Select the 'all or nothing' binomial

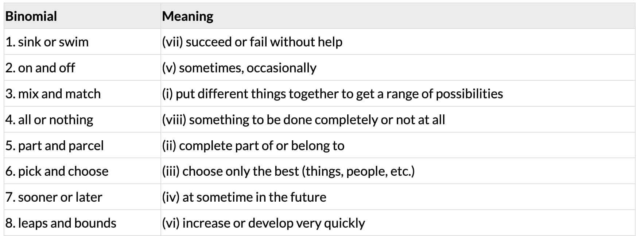click(49, 120)
